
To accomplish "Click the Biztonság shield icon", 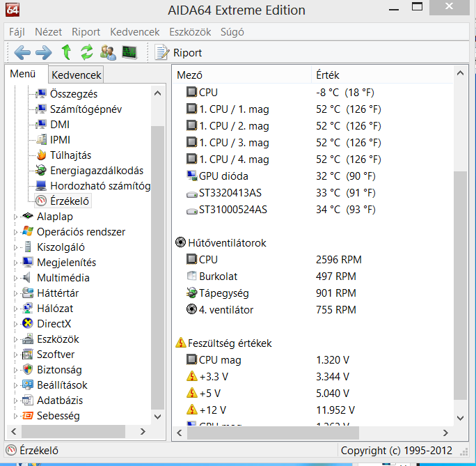I will click(28, 369).
